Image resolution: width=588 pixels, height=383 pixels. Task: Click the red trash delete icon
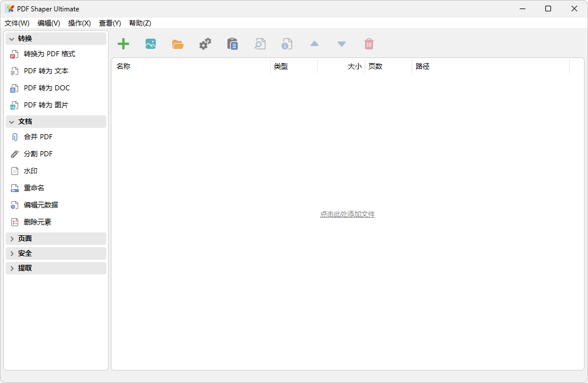pos(369,44)
